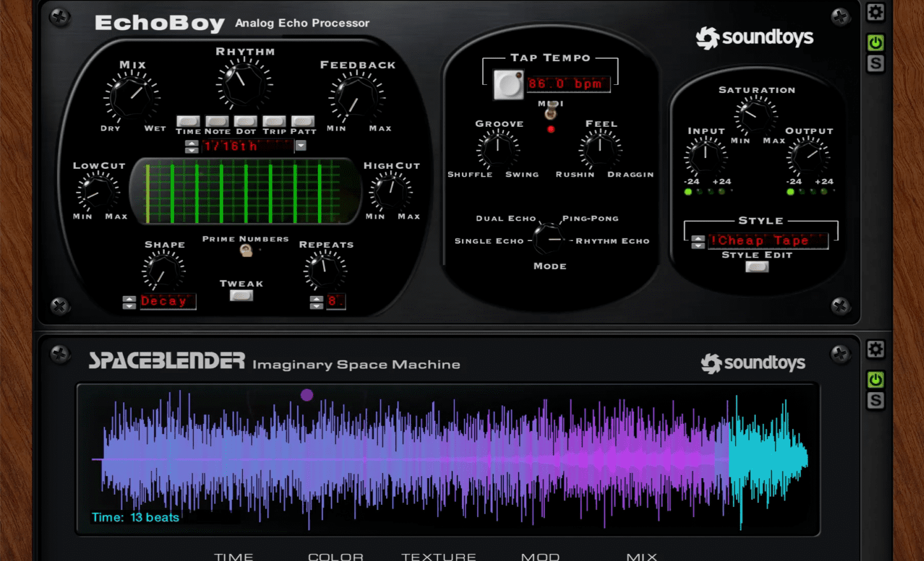
Task: Click the Soundtoys logo in SpaceBlender
Action: pyautogui.click(x=753, y=363)
